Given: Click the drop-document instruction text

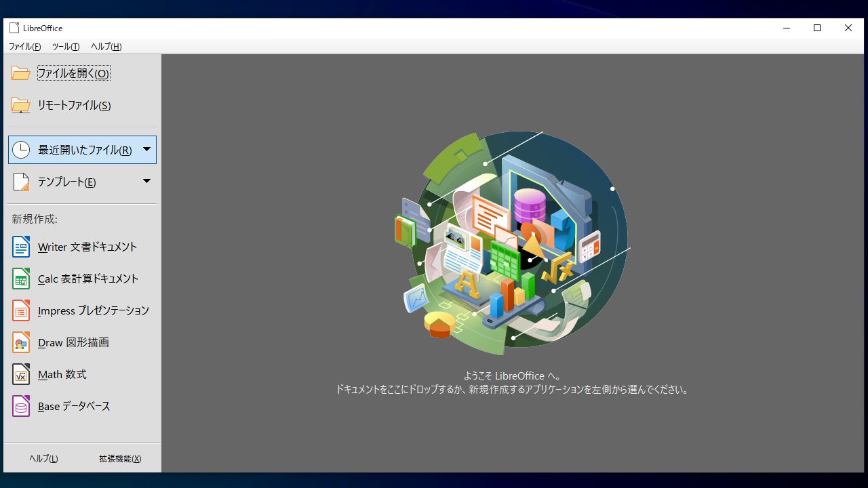Looking at the screenshot, I should pos(513,390).
